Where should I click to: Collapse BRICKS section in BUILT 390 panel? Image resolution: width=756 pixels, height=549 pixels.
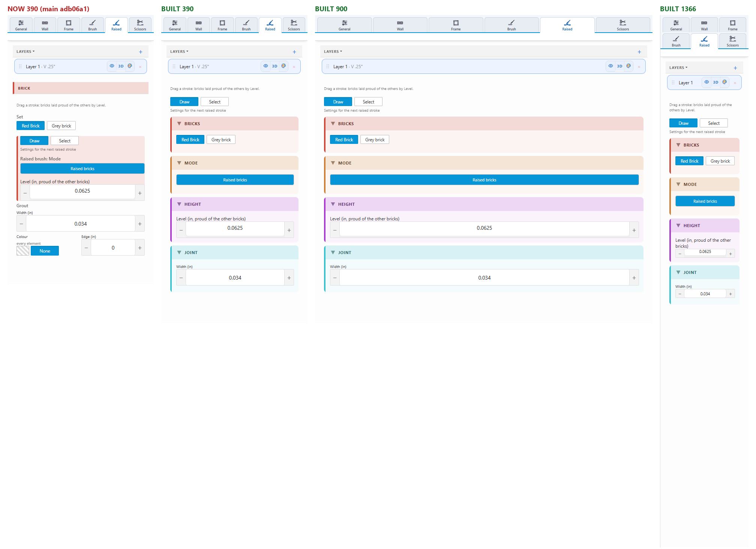[179, 124]
